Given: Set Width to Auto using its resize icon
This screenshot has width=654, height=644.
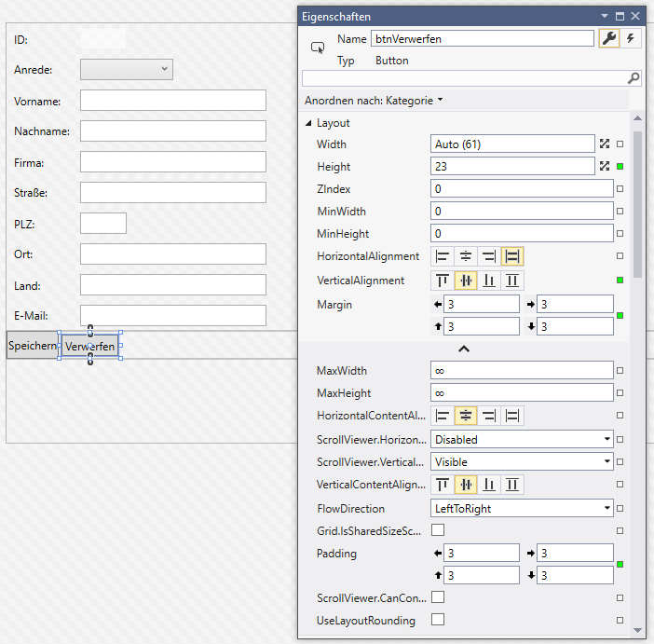Looking at the screenshot, I should coord(605,144).
